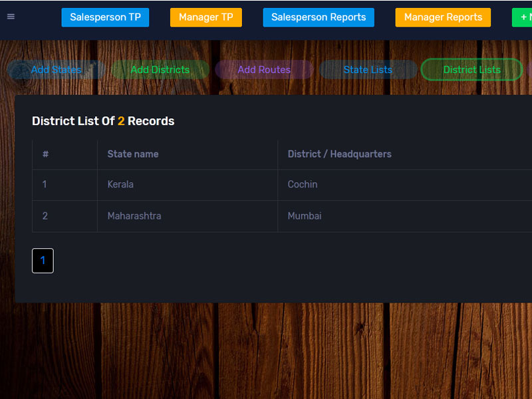Select the District Lists tab
Viewport: 532px width, 399px height.
pyautogui.click(x=471, y=70)
